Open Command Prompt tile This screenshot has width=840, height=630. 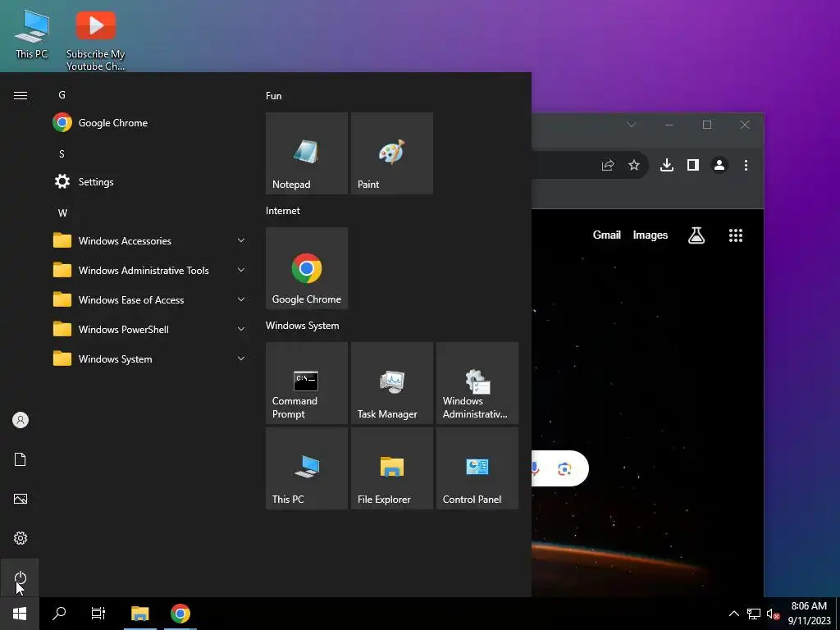[x=307, y=383]
